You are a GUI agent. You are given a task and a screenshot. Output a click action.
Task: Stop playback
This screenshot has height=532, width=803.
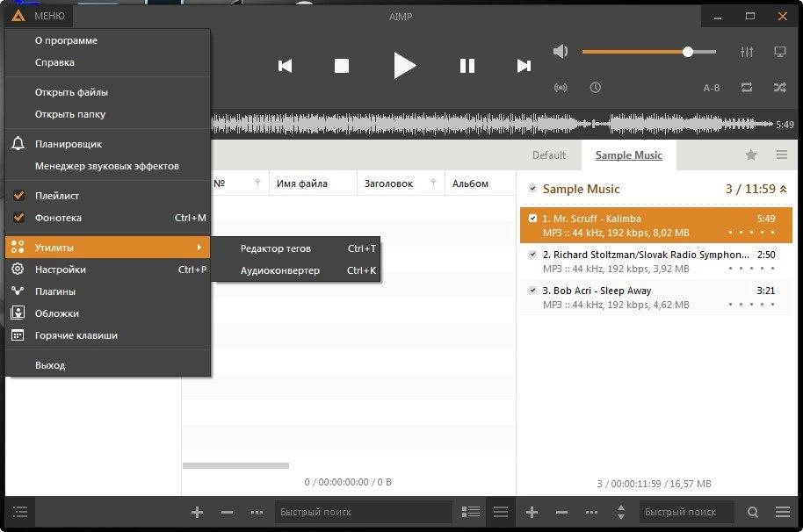click(342, 66)
